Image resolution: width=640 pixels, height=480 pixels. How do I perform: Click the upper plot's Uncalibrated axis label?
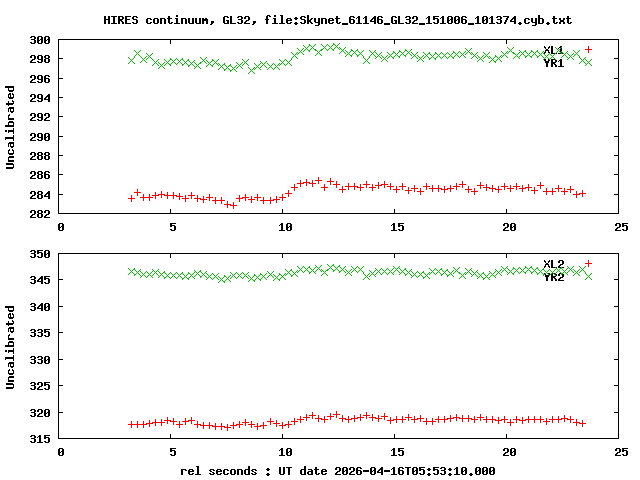point(11,127)
